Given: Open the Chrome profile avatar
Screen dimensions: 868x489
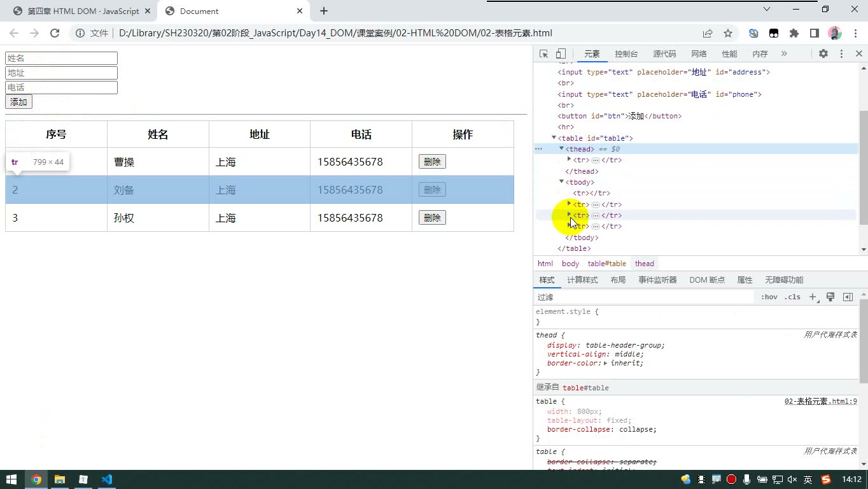Looking at the screenshot, I should [x=834, y=33].
